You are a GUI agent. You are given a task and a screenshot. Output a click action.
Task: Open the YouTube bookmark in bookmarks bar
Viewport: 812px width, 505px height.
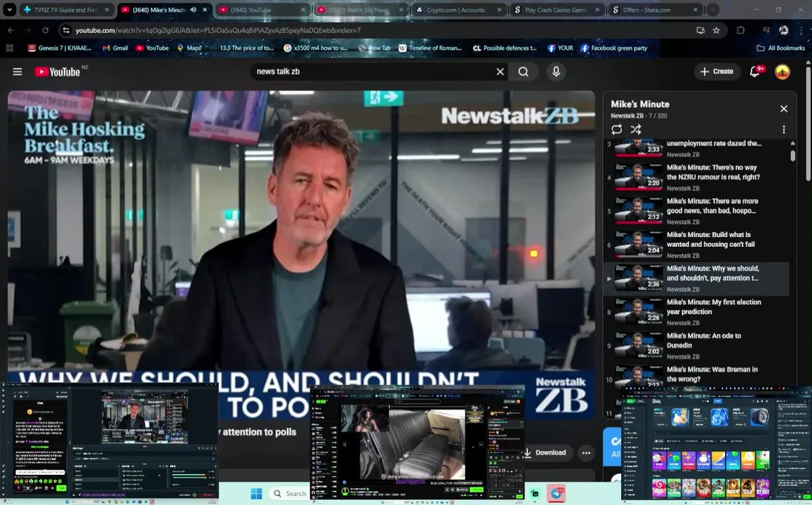point(152,48)
